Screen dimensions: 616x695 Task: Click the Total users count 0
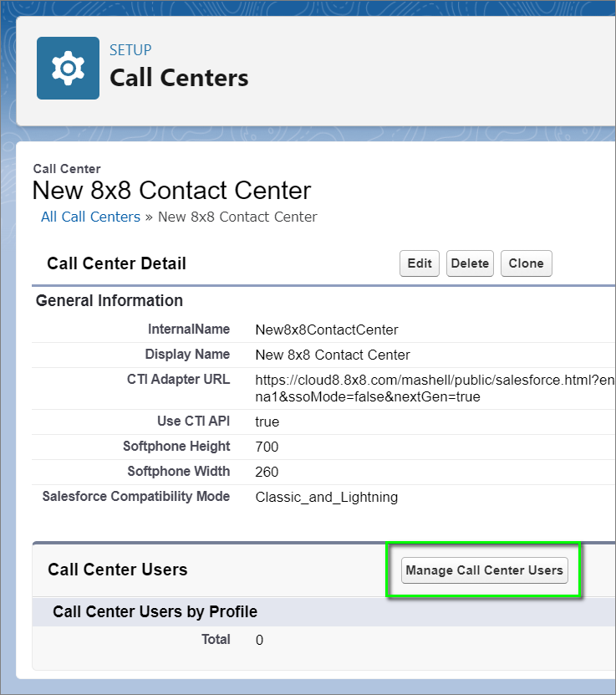point(259,640)
